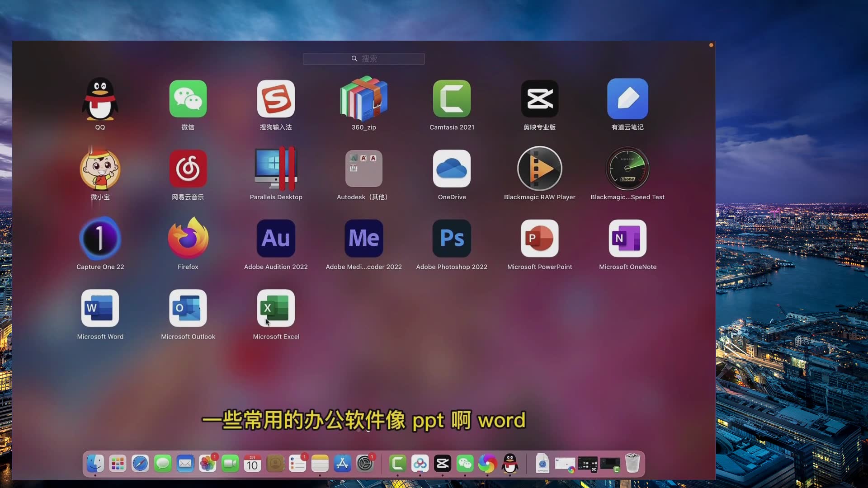Viewport: 868px width, 488px height.
Task: Launch Adobe Media Encoder 2022
Action: coord(363,238)
